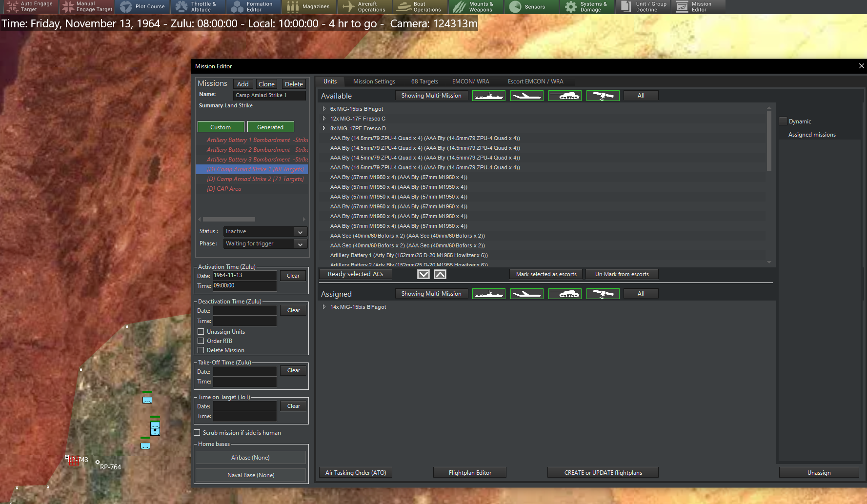This screenshot has height=504, width=867.
Task: Open the Phase dropdown
Action: [x=265, y=244]
